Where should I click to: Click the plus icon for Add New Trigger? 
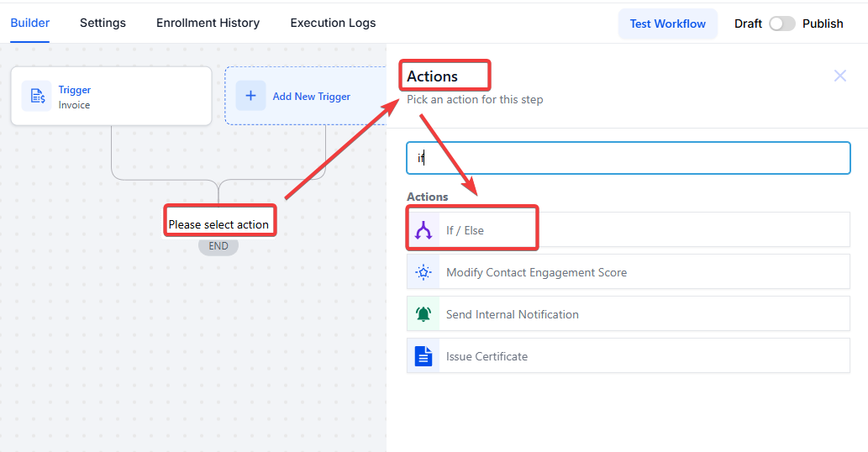pos(250,96)
